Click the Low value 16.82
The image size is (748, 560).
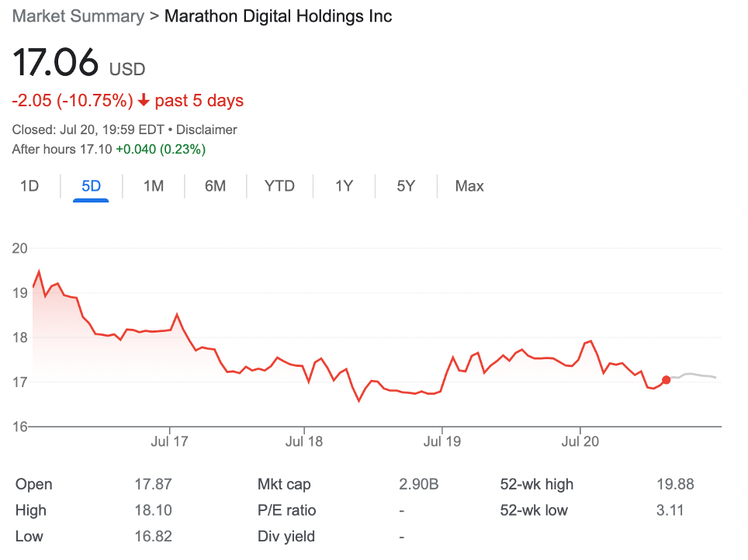click(x=153, y=536)
